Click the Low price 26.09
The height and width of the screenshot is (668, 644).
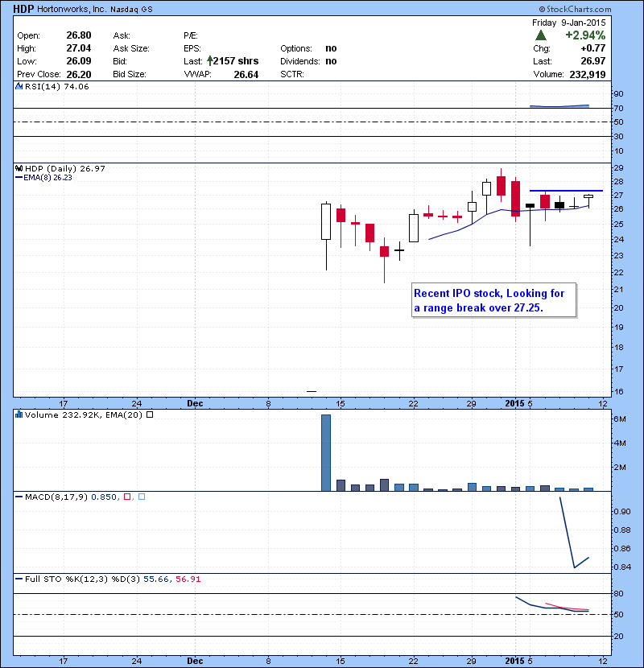coord(79,61)
